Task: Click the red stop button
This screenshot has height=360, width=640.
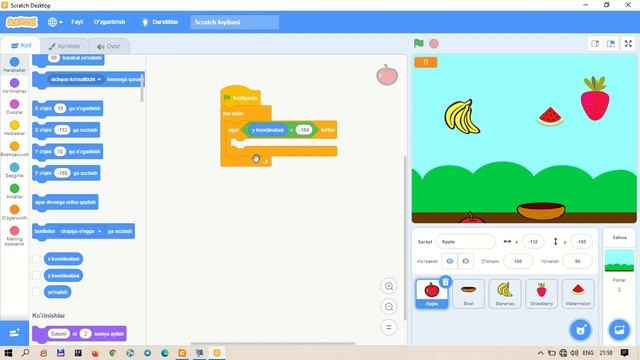Action: (434, 43)
